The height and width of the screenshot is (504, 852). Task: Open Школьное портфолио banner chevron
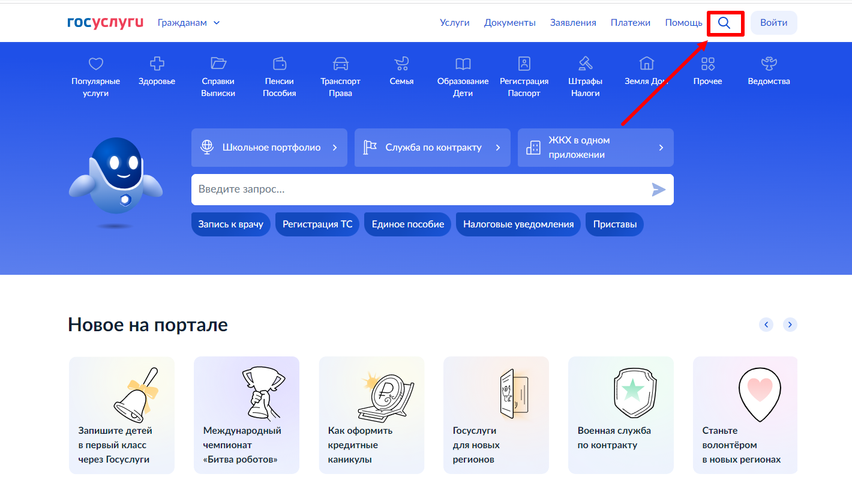[x=335, y=148]
